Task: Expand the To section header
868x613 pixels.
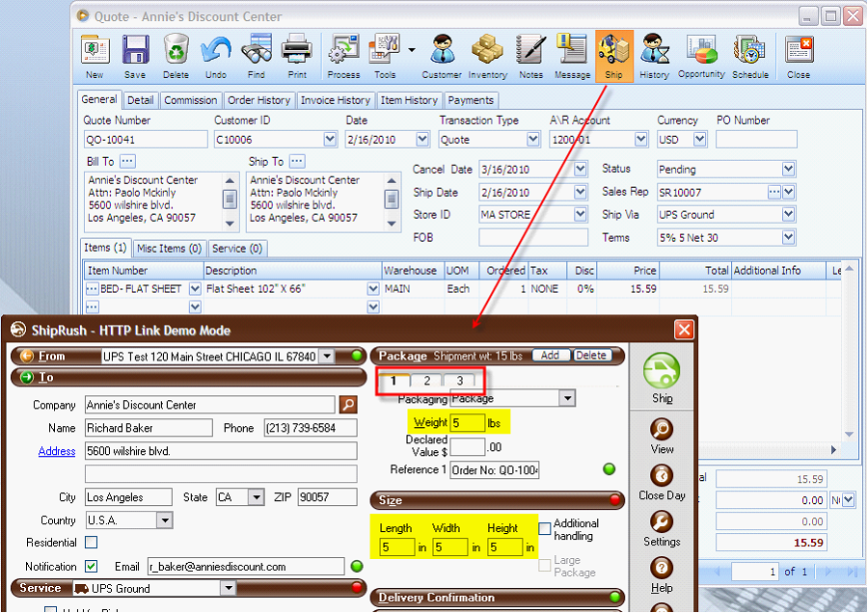Action: [x=188, y=377]
